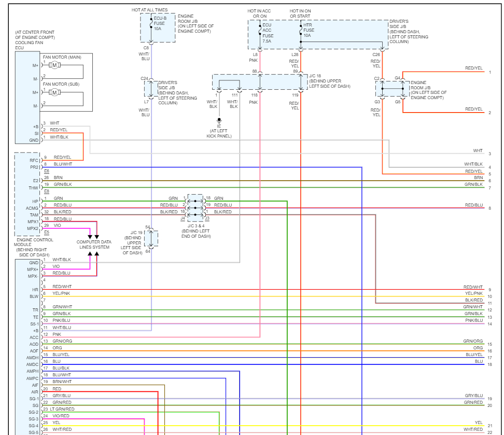Click the AIF terminal label
This screenshot has height=435, width=504.
click(x=35, y=385)
